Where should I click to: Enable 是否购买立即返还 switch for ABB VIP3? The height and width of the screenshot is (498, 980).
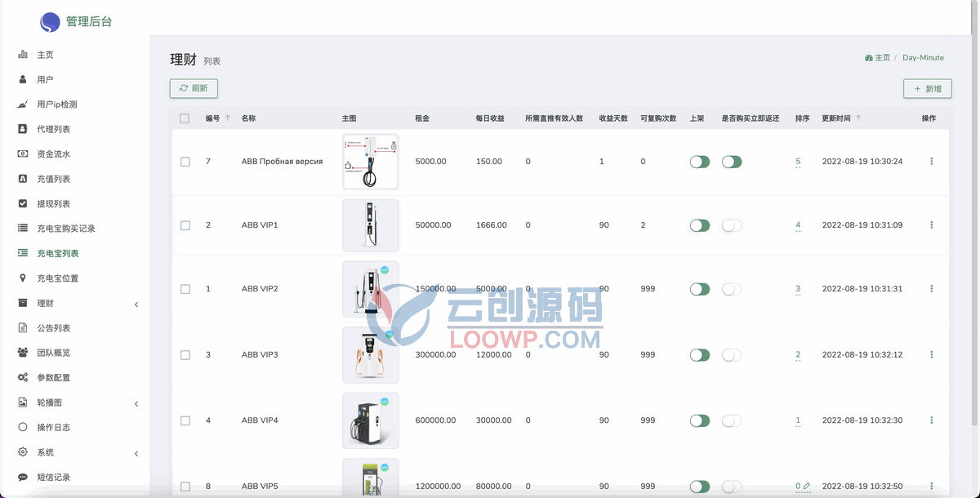pos(732,355)
